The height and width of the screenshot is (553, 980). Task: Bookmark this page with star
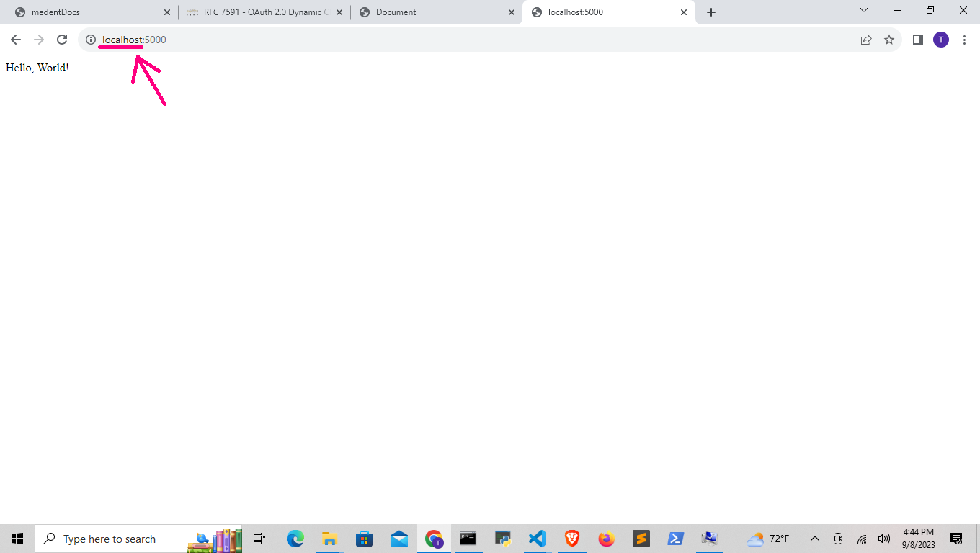[889, 40]
